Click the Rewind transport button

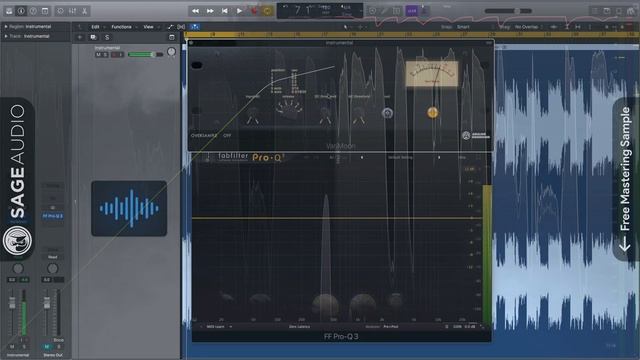click(x=195, y=11)
